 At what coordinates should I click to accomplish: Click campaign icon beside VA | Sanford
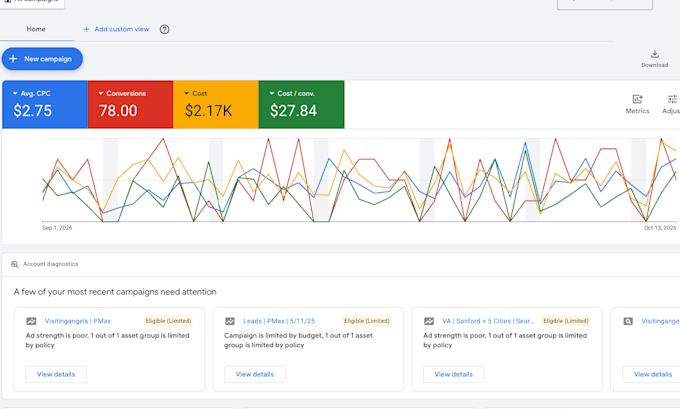pos(429,321)
